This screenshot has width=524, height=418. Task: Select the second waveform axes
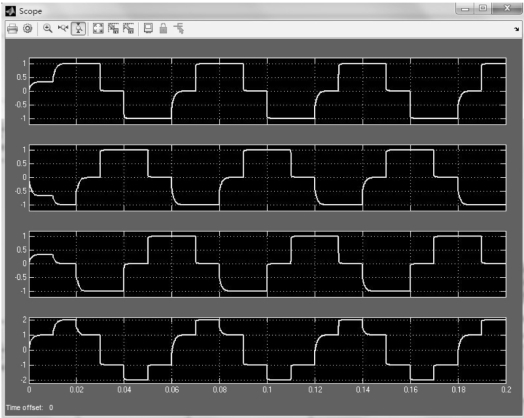click(268, 178)
